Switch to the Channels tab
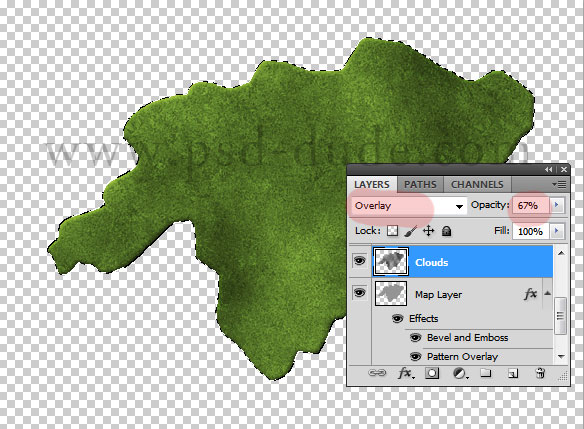This screenshot has width=584, height=429. pyautogui.click(x=477, y=184)
